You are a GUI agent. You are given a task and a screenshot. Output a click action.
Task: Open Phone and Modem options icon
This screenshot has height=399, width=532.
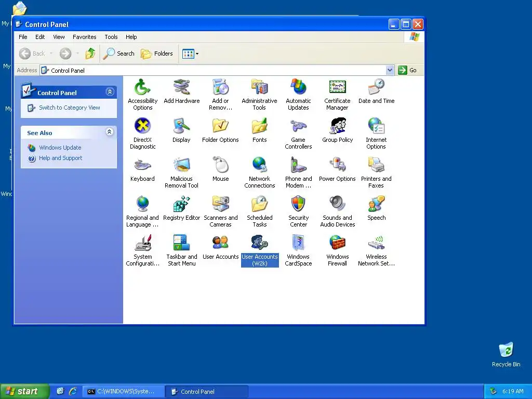tap(298, 165)
